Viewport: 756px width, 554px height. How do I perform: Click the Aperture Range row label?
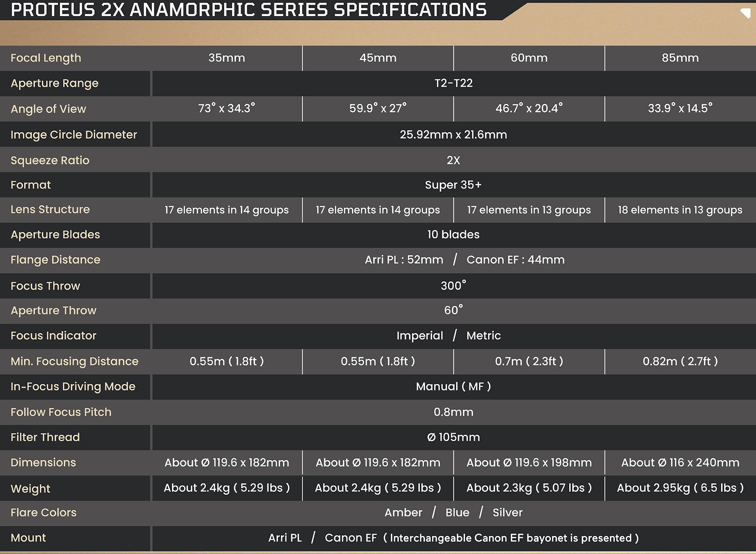pos(55,84)
